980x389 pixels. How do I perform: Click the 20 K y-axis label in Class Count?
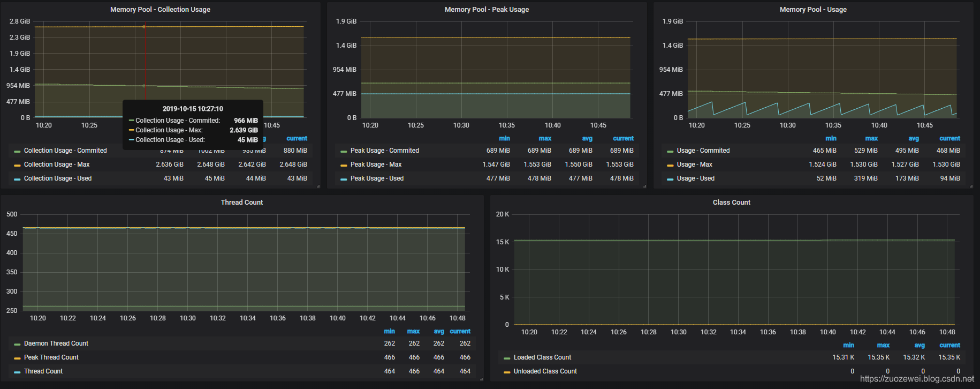click(503, 214)
